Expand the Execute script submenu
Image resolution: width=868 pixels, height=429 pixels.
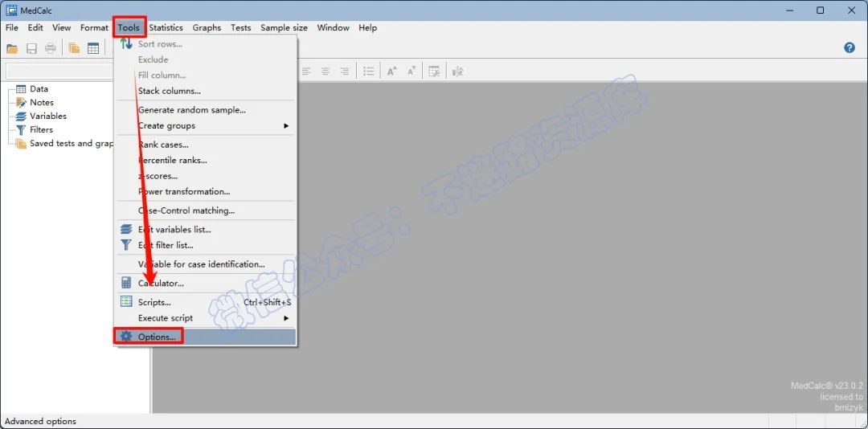205,318
